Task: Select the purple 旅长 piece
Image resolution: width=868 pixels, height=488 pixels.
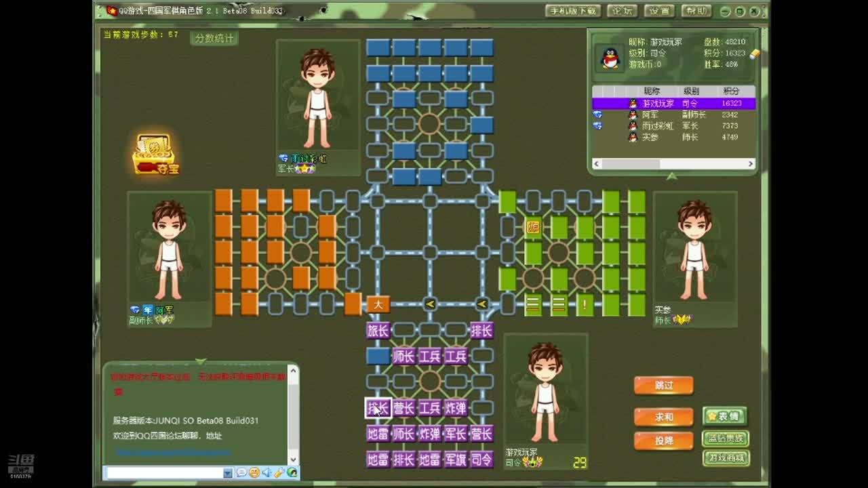Action: point(378,331)
